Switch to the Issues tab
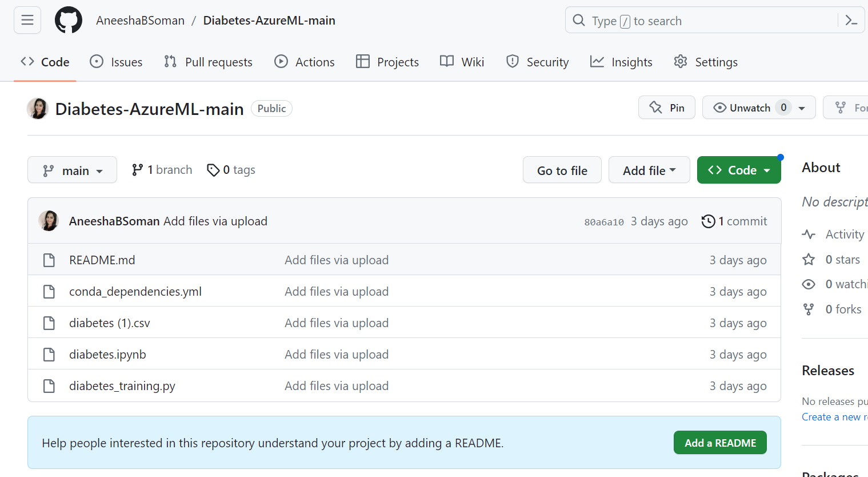 pyautogui.click(x=117, y=62)
